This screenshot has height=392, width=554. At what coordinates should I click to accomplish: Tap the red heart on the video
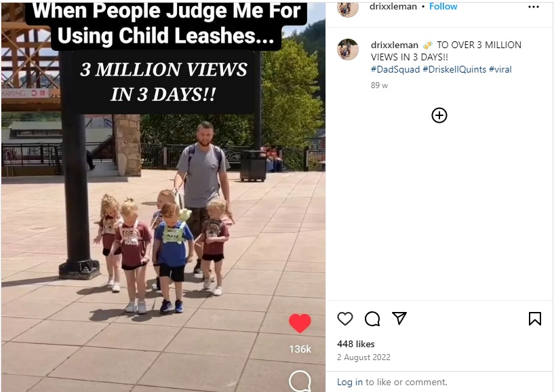[x=300, y=323]
